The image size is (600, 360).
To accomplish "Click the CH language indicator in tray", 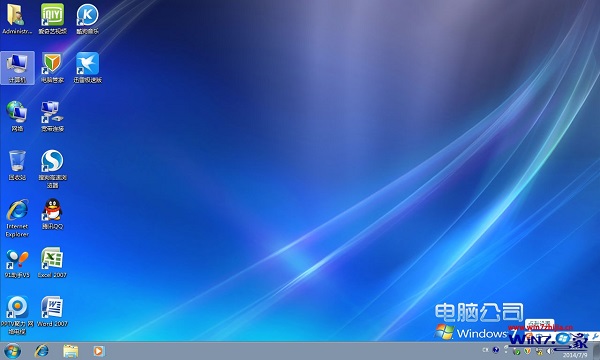I will point(485,350).
